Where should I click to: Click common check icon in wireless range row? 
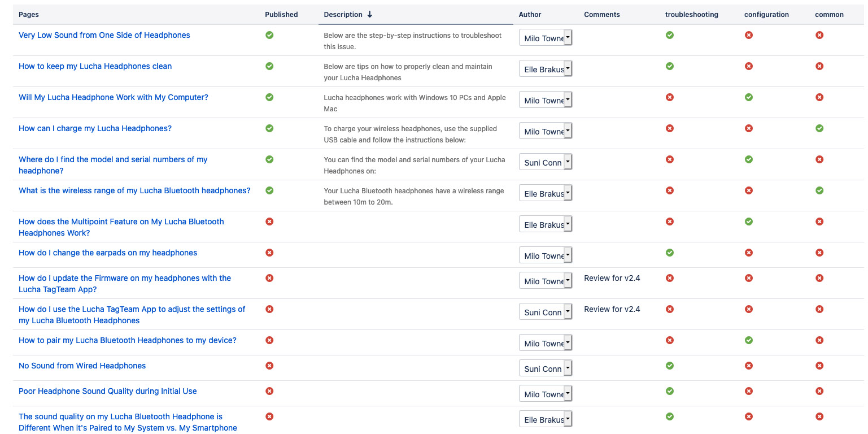819,190
